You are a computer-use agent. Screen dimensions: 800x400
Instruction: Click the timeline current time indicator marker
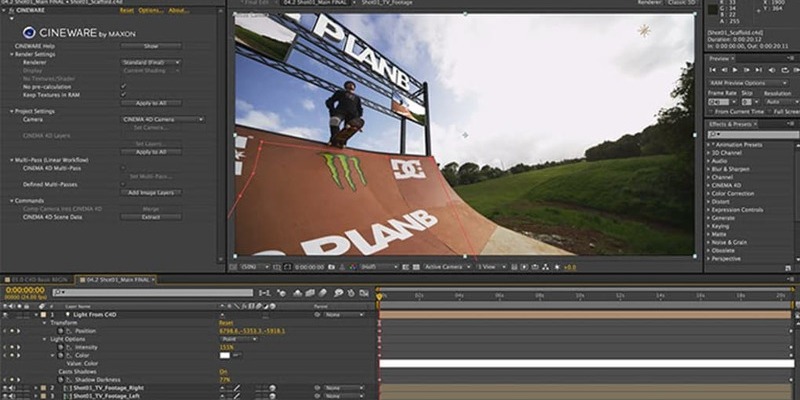point(379,296)
